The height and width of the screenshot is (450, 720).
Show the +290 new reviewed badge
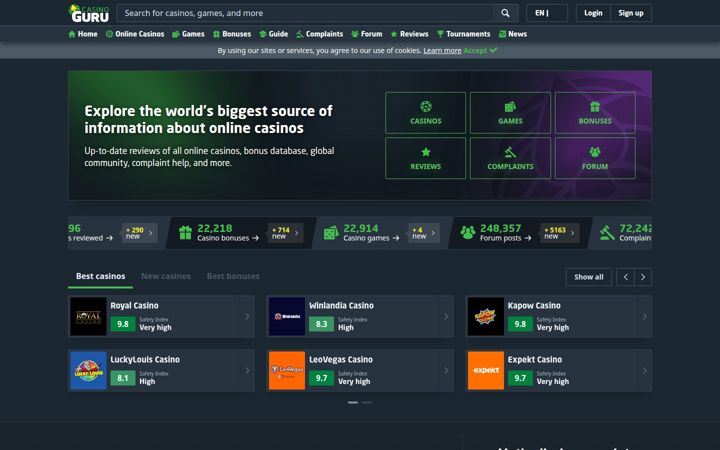[x=140, y=233]
